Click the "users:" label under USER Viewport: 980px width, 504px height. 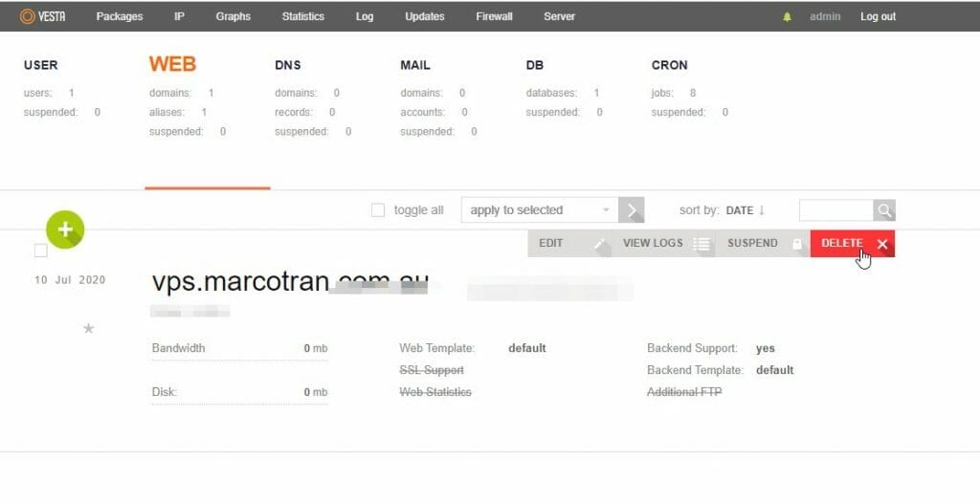tap(37, 93)
